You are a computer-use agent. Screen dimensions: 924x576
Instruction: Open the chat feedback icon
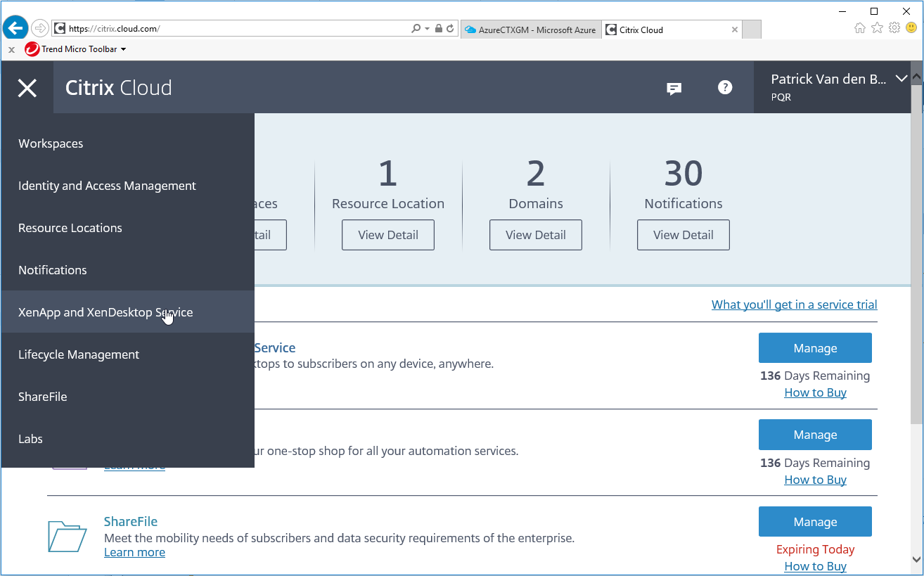point(674,88)
